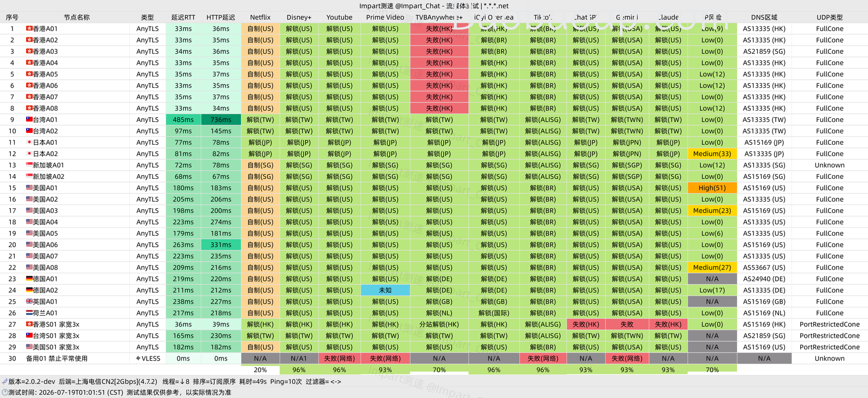Click the Taiwan flag beside 台湾A01
The image size is (868, 398).
tap(29, 120)
